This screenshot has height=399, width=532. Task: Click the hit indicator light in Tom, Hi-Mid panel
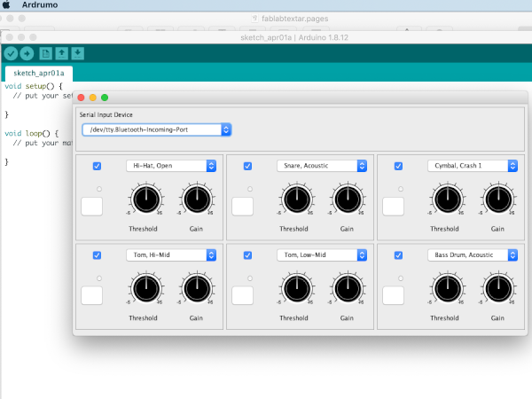(99, 278)
